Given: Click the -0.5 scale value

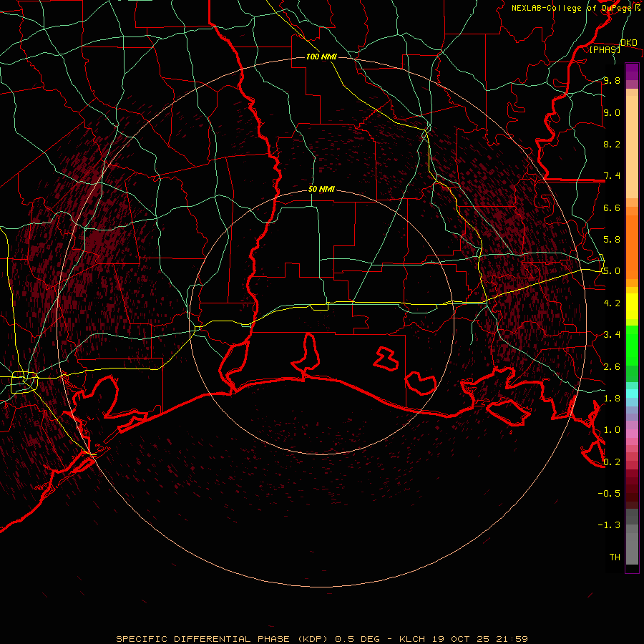Looking at the screenshot, I should click(609, 494).
